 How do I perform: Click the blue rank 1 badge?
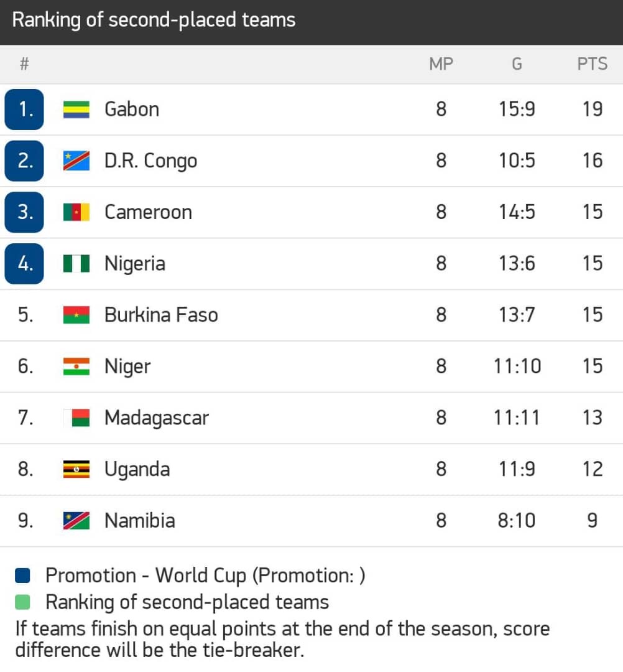tap(24, 110)
